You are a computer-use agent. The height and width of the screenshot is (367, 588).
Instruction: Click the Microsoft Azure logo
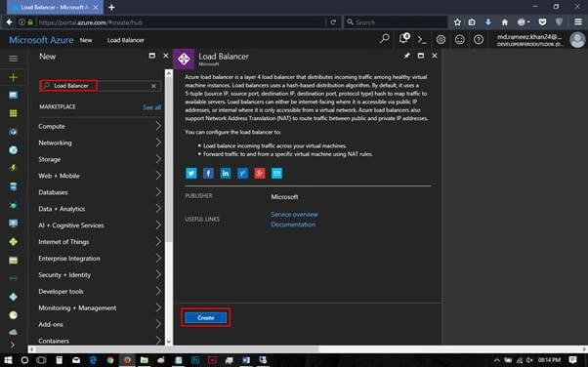click(x=41, y=40)
